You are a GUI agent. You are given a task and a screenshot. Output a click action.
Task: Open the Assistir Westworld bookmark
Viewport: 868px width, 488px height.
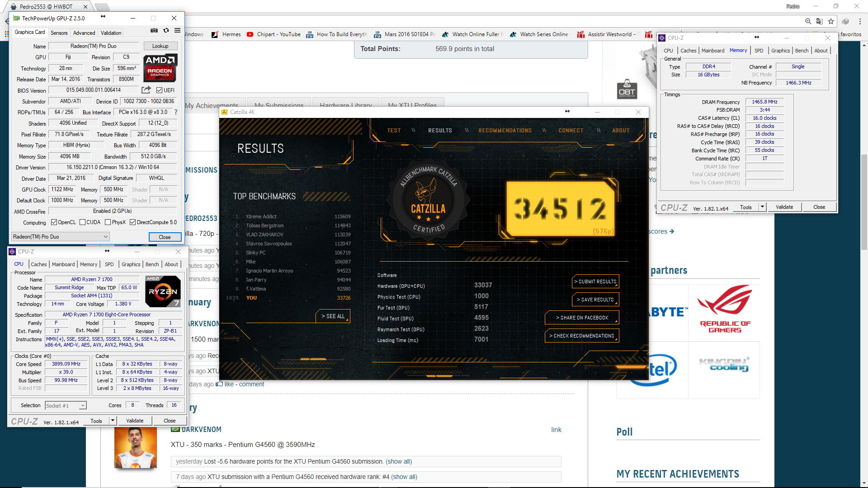[x=607, y=34]
